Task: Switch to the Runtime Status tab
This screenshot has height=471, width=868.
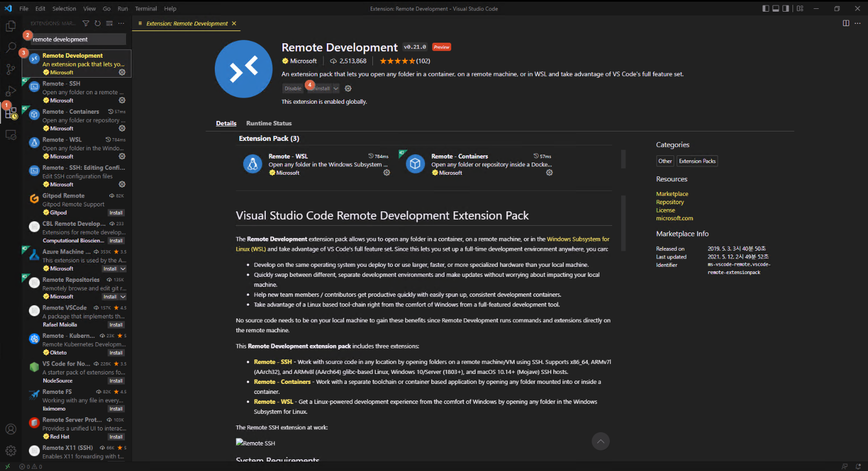Action: 269,123
